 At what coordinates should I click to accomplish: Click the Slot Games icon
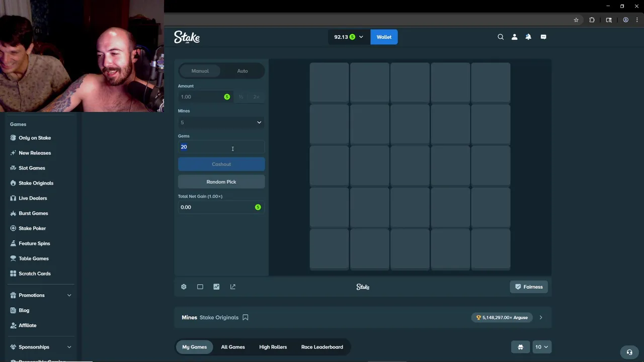coord(13,168)
